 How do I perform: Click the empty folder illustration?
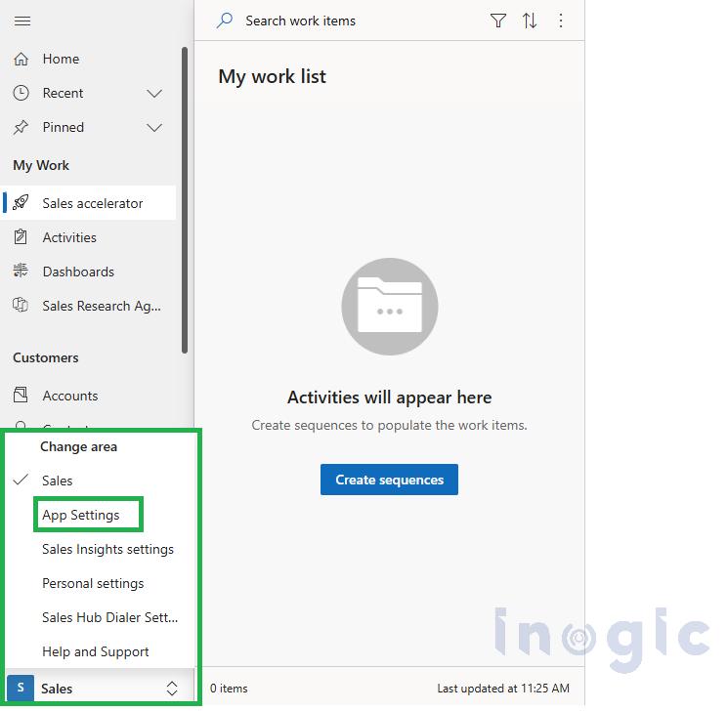pyautogui.click(x=390, y=307)
